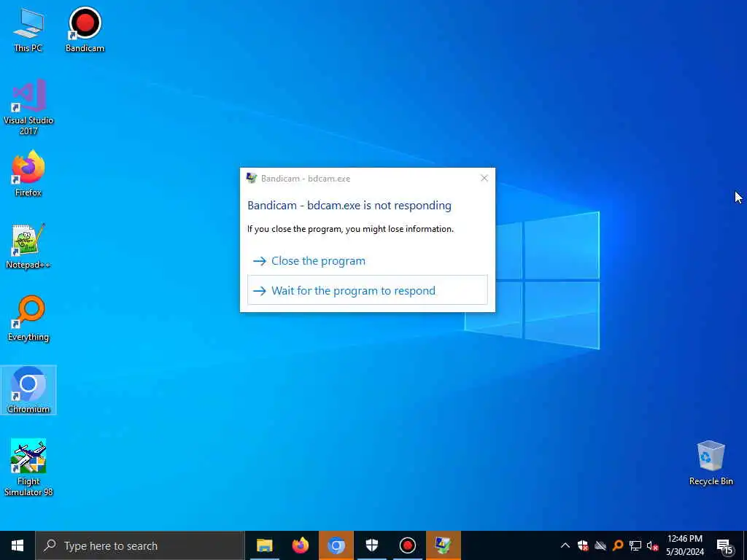Open the clock showing 12:46 PM
Viewport: 747px width, 560px height.
tap(684, 545)
